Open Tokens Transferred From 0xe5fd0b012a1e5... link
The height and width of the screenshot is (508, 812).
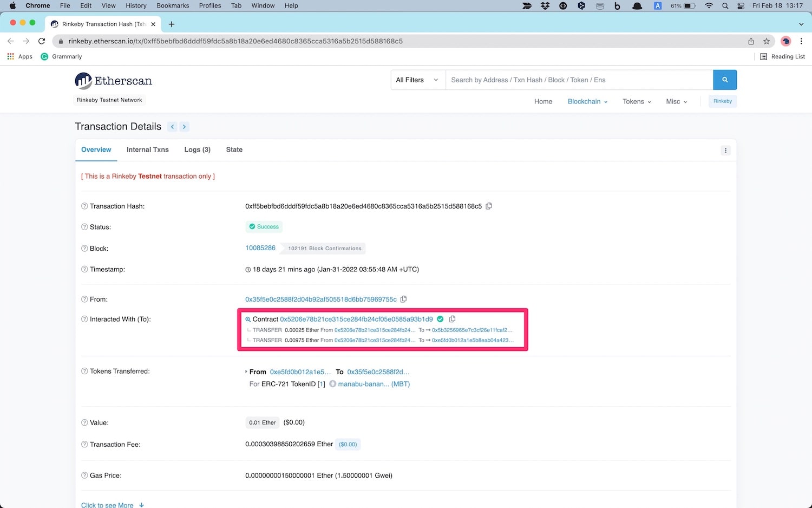[300, 372]
